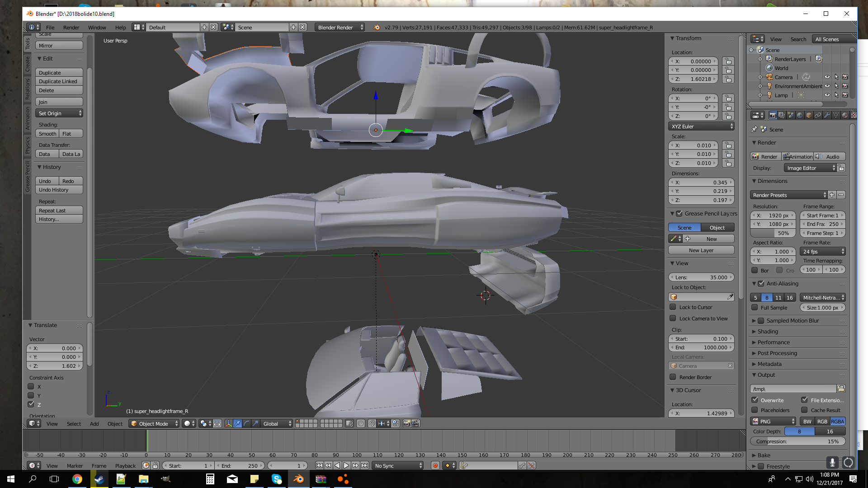
Task: Open Blender taskbar icon in Windows taskbar
Action: point(299,479)
